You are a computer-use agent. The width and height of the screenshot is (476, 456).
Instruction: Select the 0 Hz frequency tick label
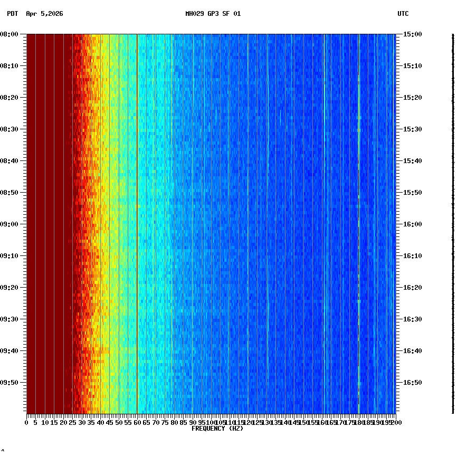(x=25, y=422)
